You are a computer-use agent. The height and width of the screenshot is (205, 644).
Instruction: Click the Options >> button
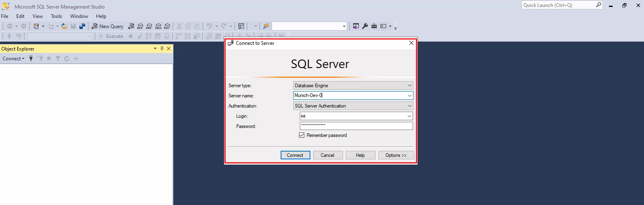point(396,155)
